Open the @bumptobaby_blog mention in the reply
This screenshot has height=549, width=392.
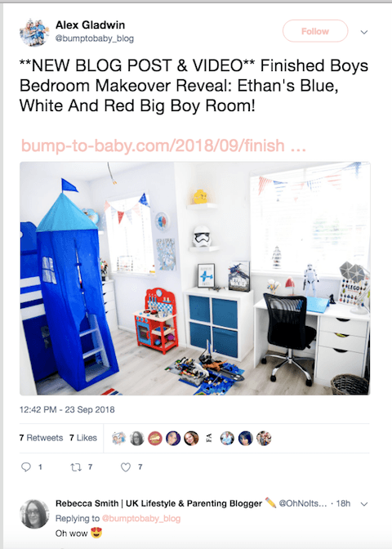tap(141, 518)
